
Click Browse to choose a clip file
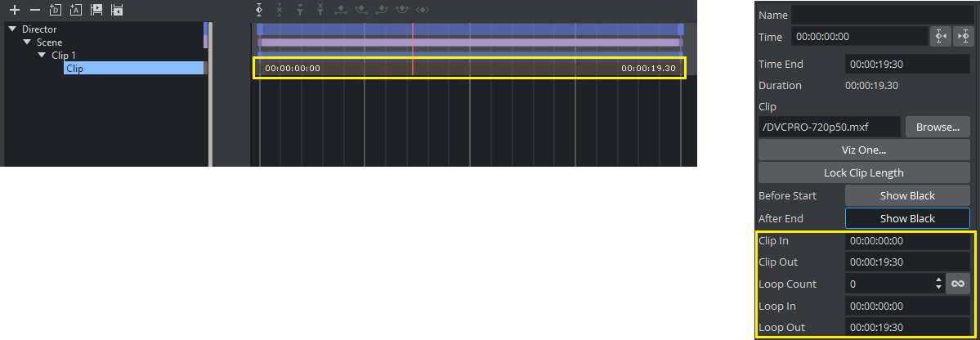pyautogui.click(x=937, y=127)
